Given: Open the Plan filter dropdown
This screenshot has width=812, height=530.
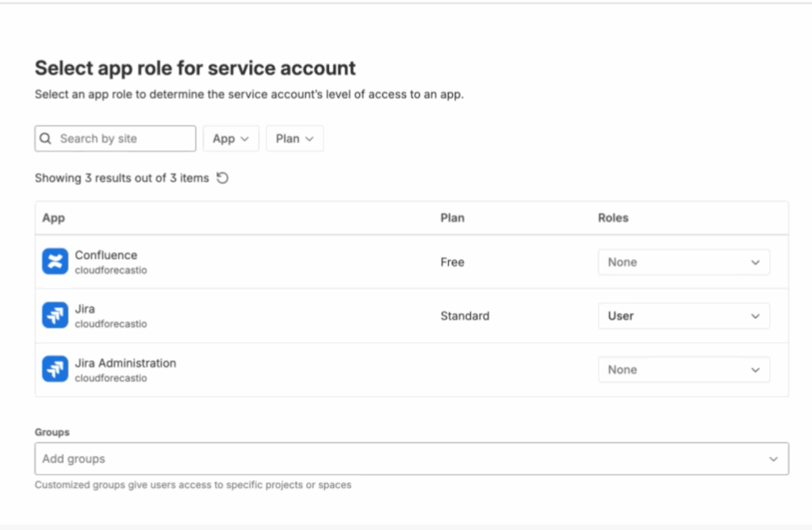Looking at the screenshot, I should click(x=294, y=139).
